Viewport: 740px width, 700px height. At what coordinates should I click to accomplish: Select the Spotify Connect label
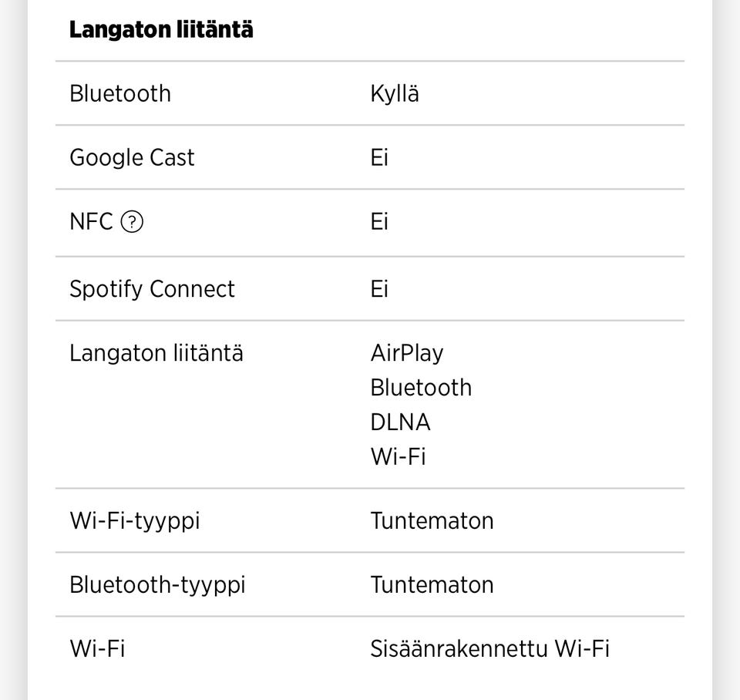pyautogui.click(x=152, y=289)
